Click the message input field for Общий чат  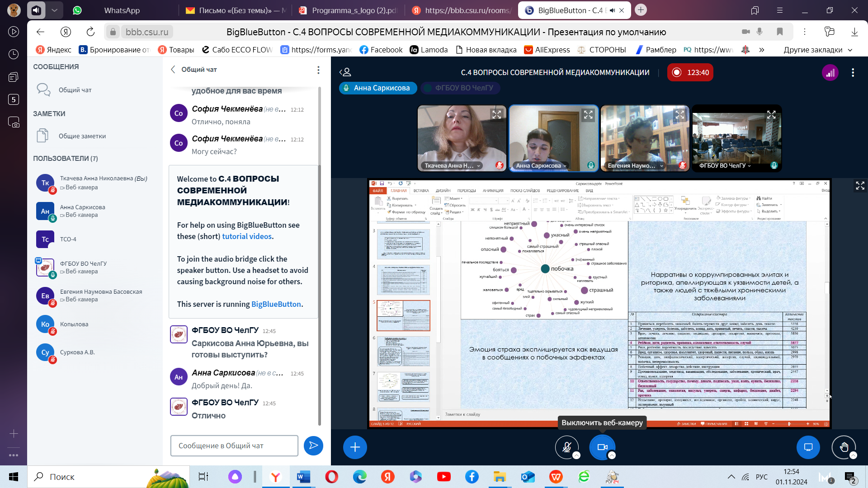(234, 446)
